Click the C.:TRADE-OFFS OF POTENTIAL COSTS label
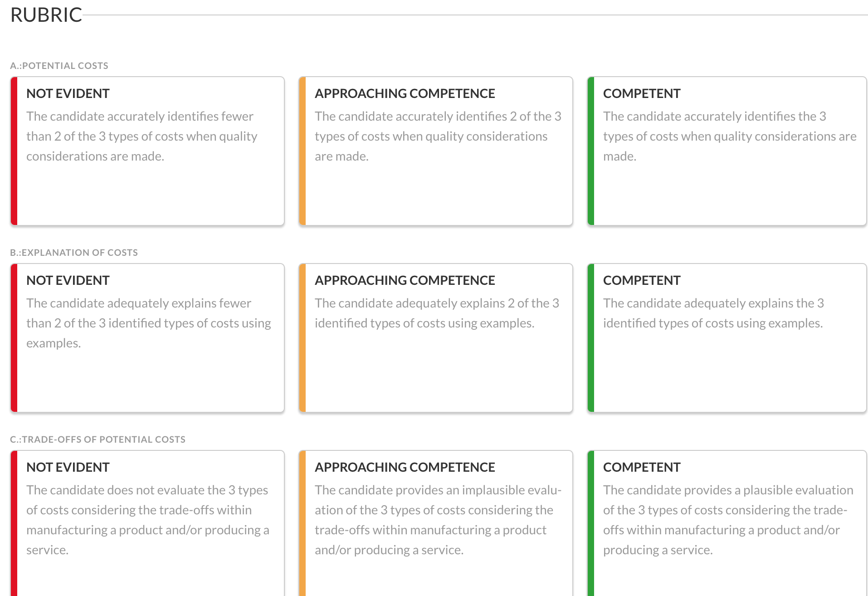 point(98,440)
